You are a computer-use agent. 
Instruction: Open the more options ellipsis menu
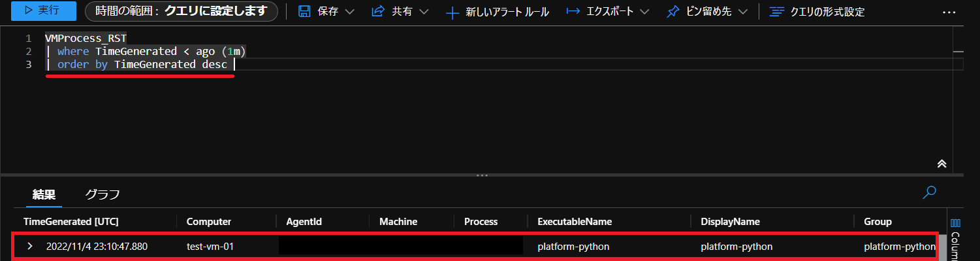(x=949, y=12)
